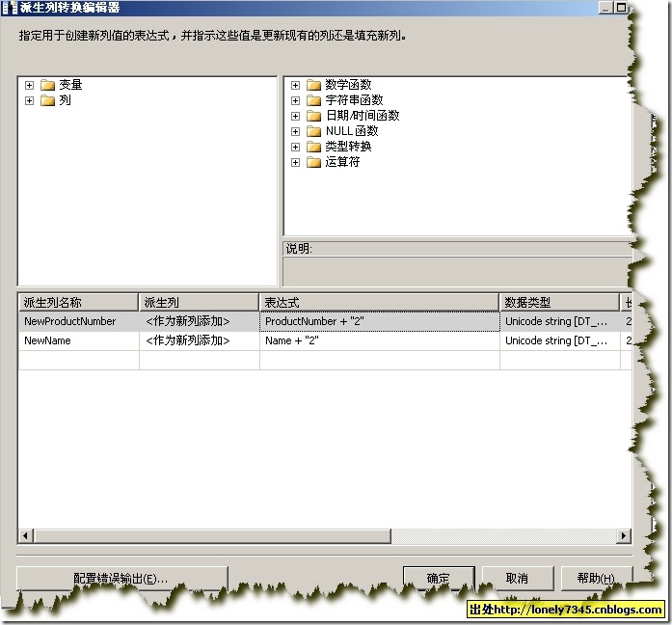672x625 pixels.
Task: Expand the 字符串函数 node
Action: [295, 100]
